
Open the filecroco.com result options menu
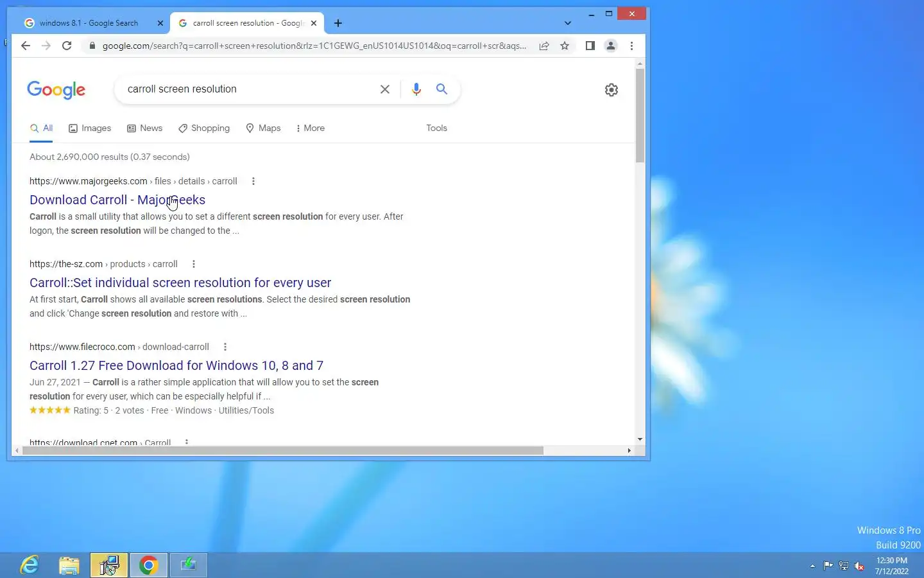coord(225,347)
